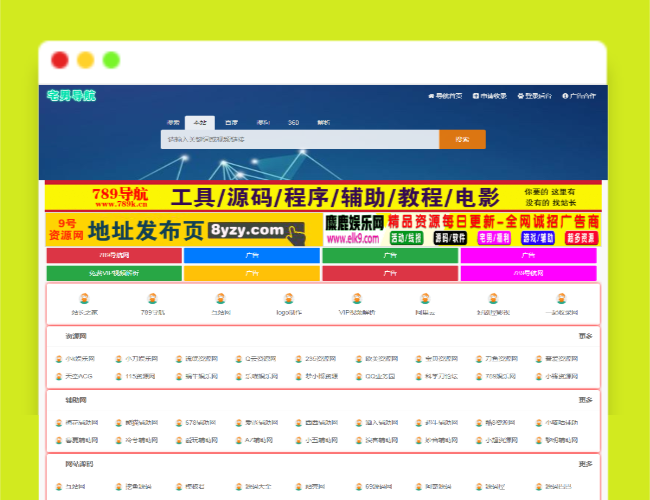This screenshot has width=650, height=500.
Task: Click the blue 广告 ad button
Action: point(252,255)
